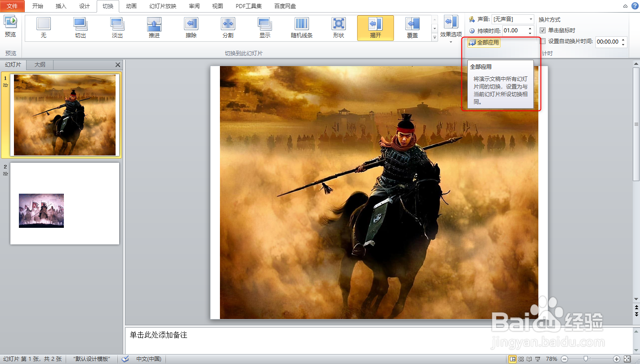Image resolution: width=640 pixels, height=364 pixels.
Task: Open the 文件 File menu
Action: tap(13, 6)
